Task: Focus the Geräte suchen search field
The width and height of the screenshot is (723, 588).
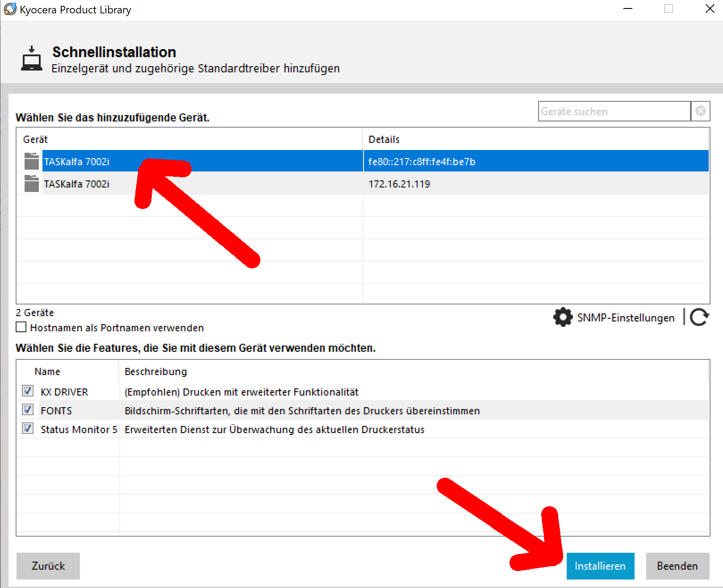Action: (x=614, y=111)
